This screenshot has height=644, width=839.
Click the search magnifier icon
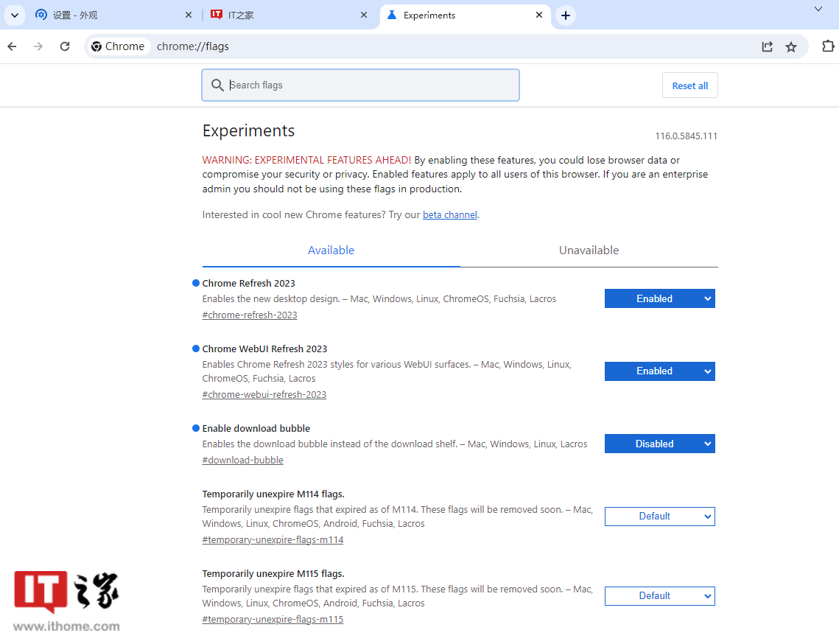pyautogui.click(x=217, y=85)
